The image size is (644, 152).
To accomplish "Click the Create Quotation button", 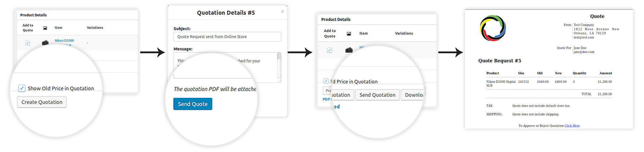I will click(x=42, y=102).
